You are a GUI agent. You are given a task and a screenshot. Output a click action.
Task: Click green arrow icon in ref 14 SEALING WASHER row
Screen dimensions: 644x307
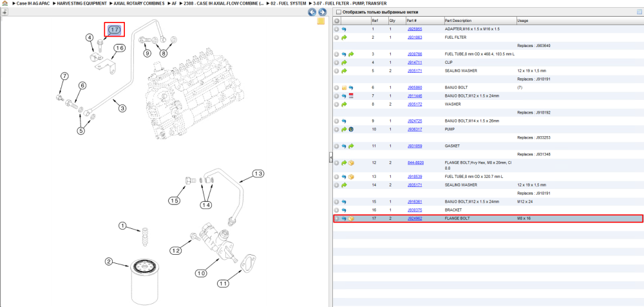(x=344, y=184)
